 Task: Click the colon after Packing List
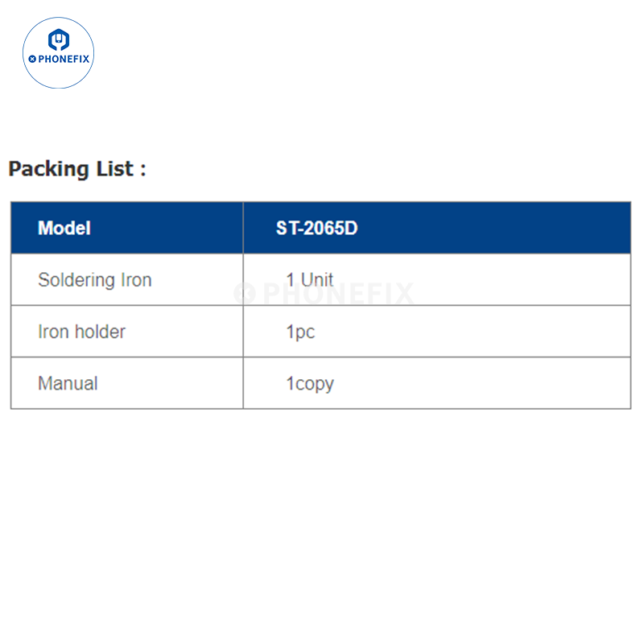pos(142,171)
